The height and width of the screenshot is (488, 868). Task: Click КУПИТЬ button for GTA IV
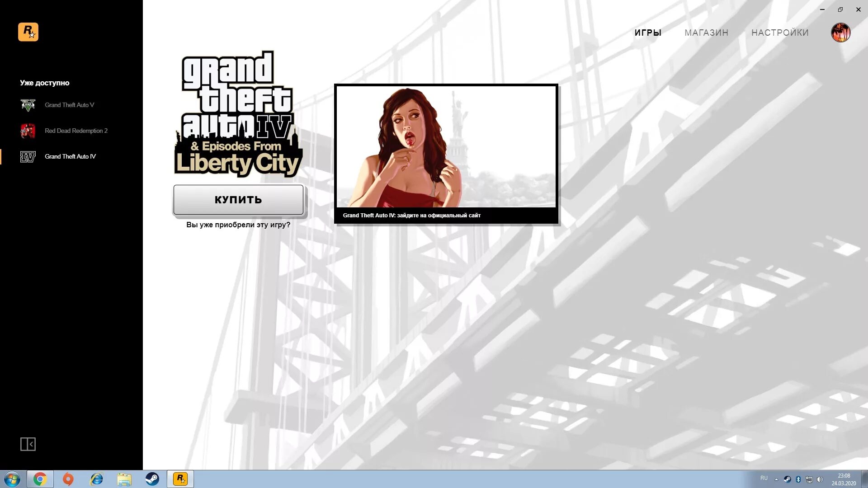click(x=238, y=200)
